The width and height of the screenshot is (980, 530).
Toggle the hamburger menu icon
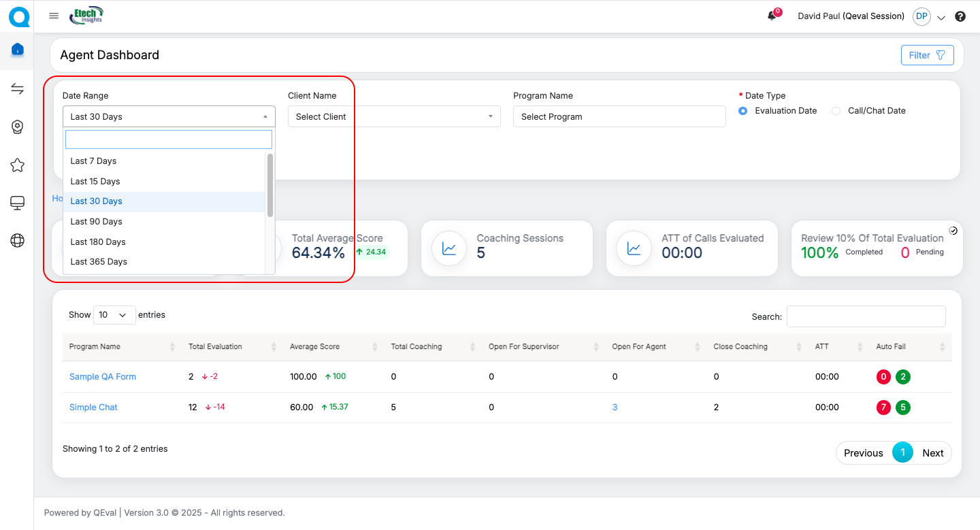54,16
